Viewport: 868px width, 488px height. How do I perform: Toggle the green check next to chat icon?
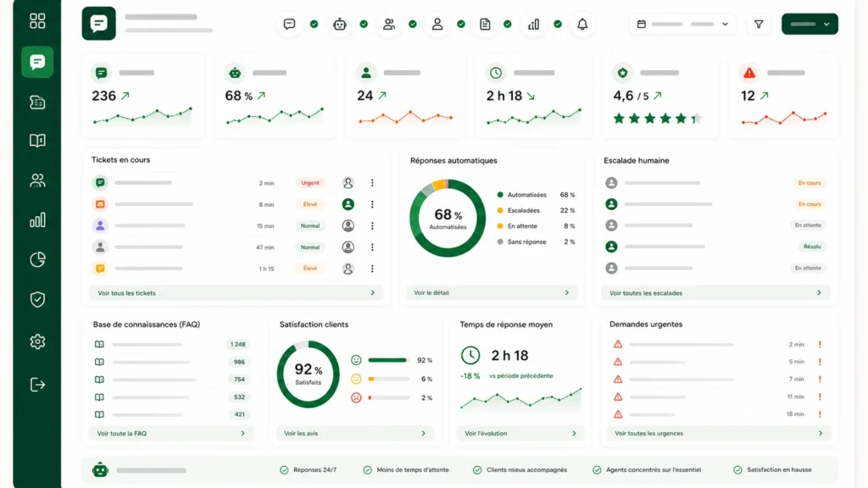point(314,25)
